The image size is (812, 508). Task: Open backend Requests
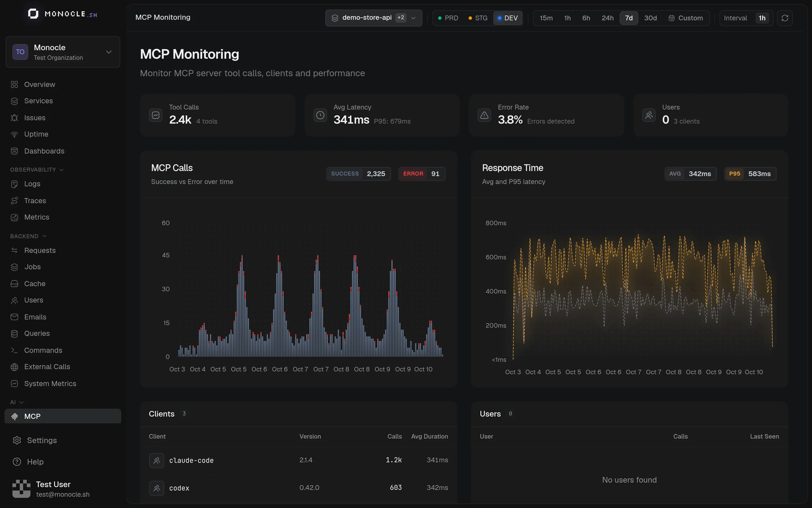click(x=39, y=250)
